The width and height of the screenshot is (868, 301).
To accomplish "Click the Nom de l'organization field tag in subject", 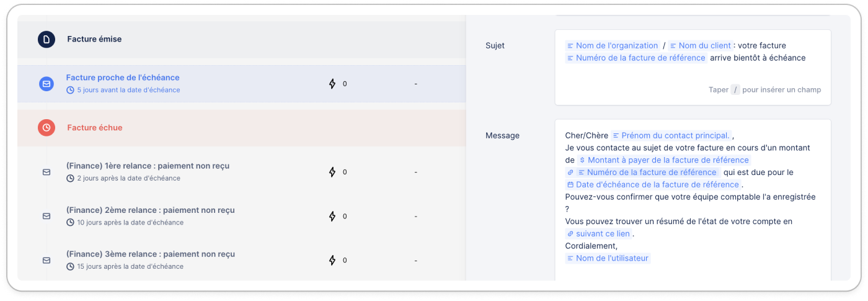I will point(612,45).
